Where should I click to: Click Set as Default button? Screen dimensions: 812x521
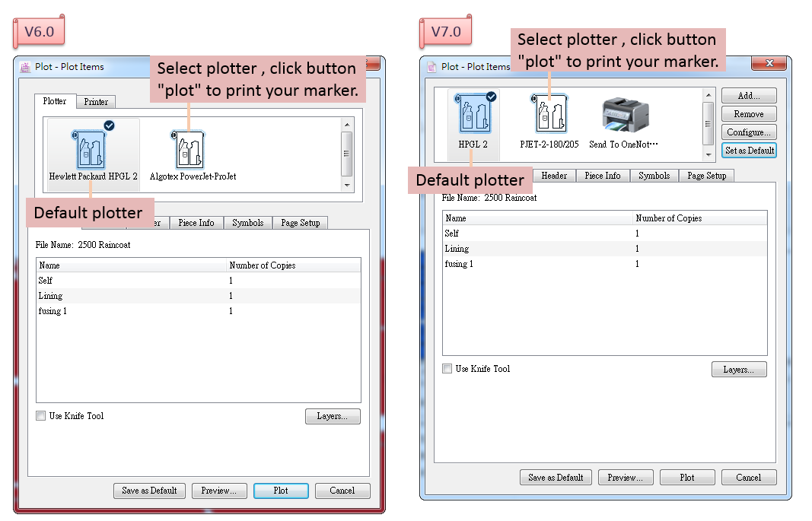(749, 151)
